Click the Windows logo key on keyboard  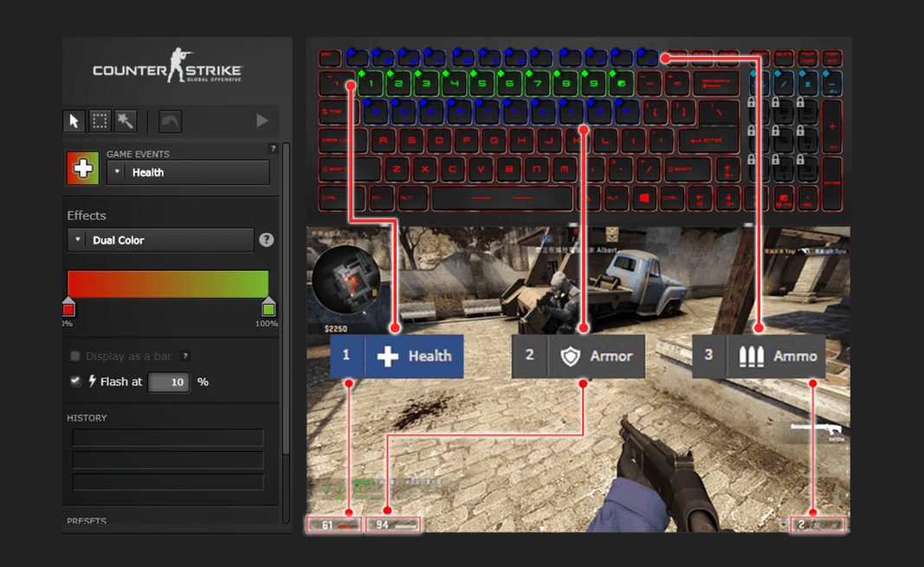click(x=643, y=198)
